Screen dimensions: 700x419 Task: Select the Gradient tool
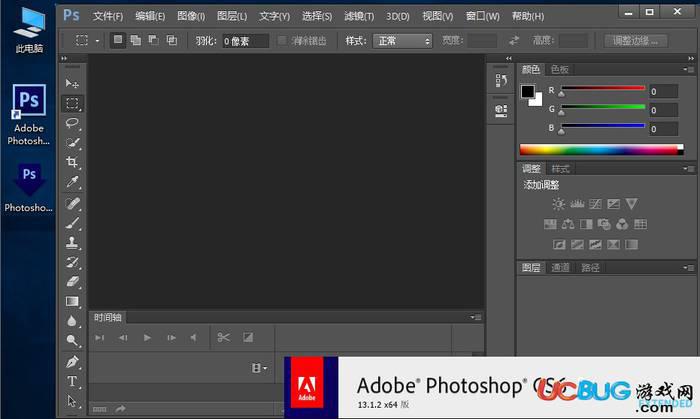click(72, 302)
